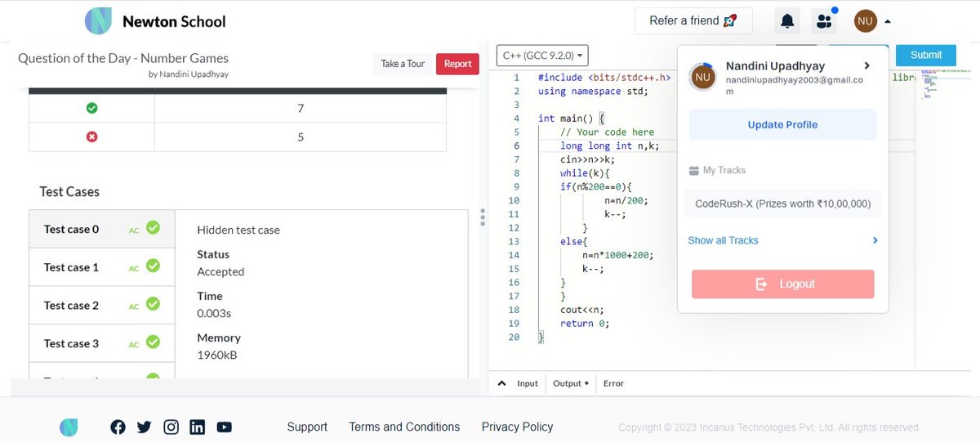Click the NU avatar in the header
The width and height of the screenshot is (980, 443).
[x=866, y=21]
